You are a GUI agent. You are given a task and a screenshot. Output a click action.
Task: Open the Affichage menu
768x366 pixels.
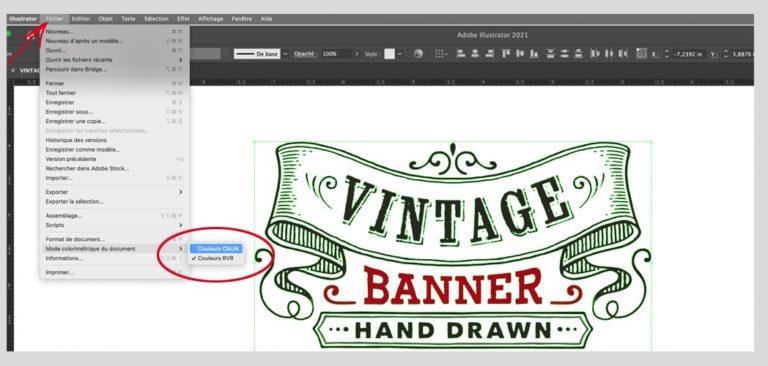coord(211,19)
